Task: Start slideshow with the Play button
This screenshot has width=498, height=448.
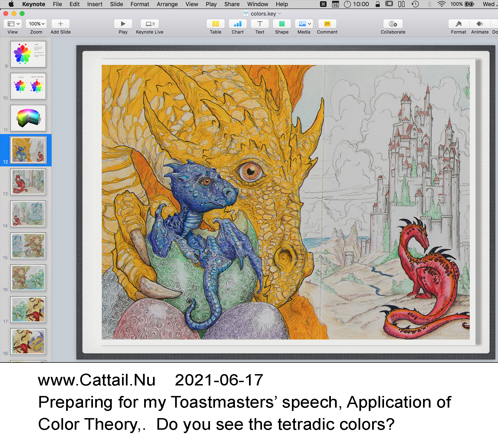Action: point(123,24)
